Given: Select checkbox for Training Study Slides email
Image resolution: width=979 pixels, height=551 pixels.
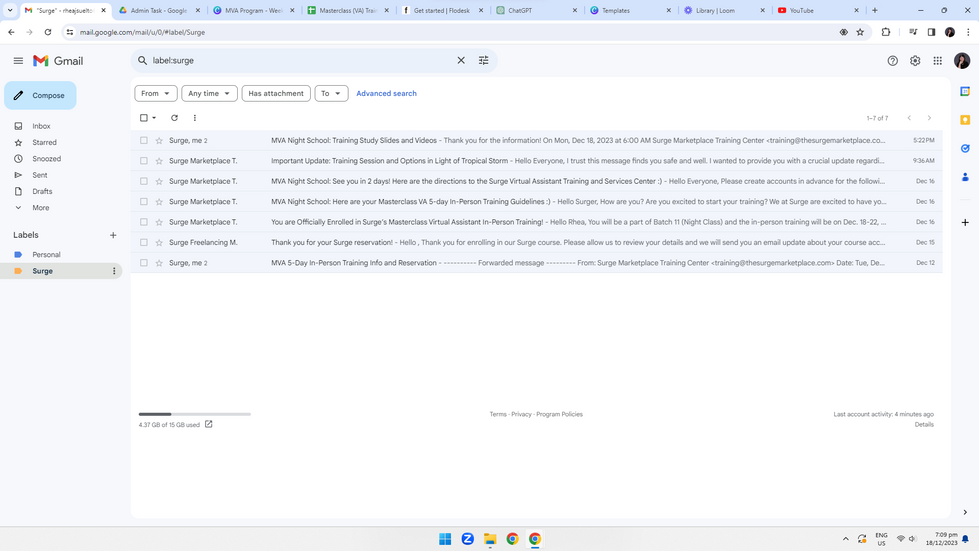Looking at the screenshot, I should [x=144, y=140].
